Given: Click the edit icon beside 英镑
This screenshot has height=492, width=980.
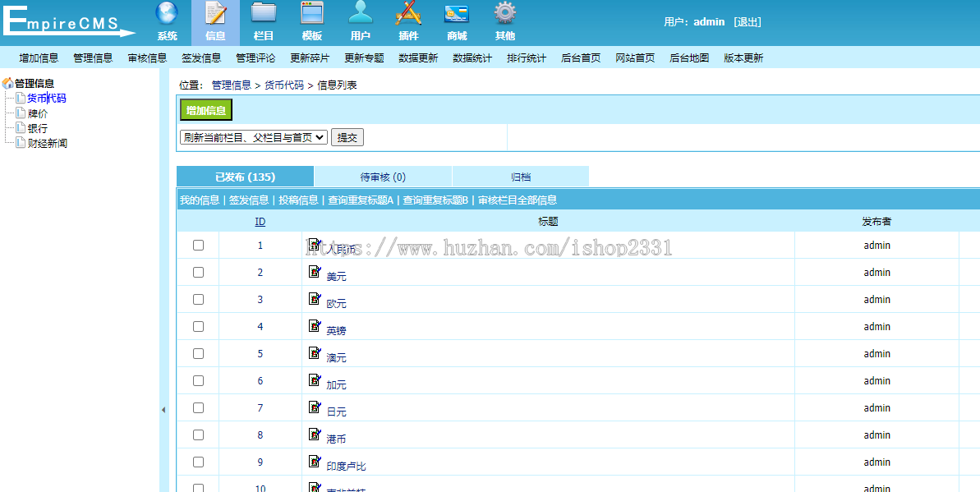Looking at the screenshot, I should [315, 325].
